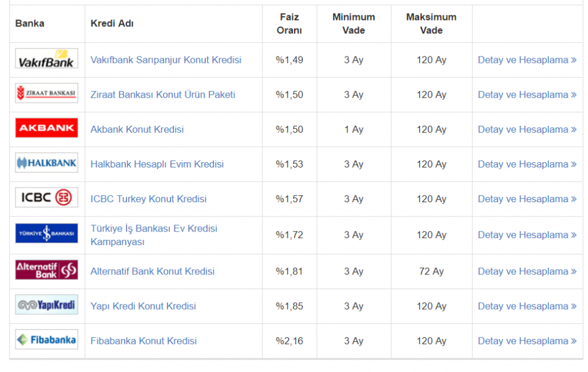Viewport: 588px width, 372px height.
Task: Open Vakıfbank Sarıpanjur Konut Kredisi link
Action: (166, 60)
